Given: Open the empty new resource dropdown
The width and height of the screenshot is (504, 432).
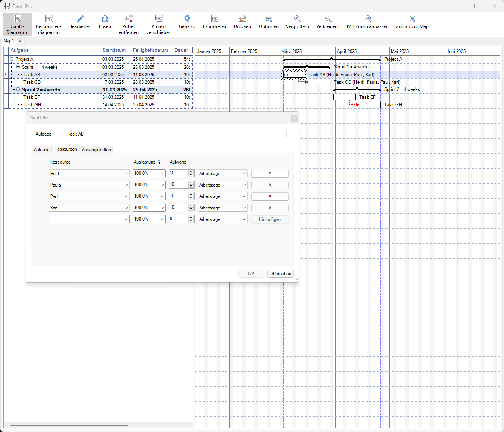Looking at the screenshot, I should click(x=126, y=219).
